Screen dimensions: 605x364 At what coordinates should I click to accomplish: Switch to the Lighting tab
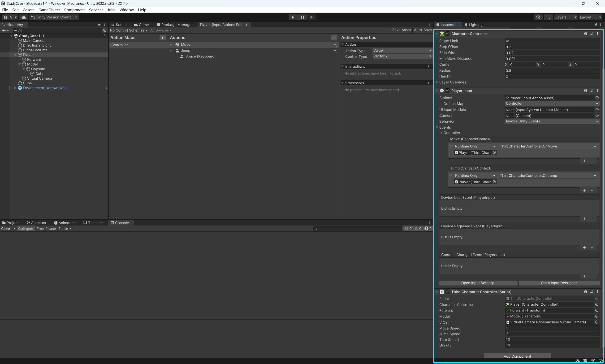point(473,25)
